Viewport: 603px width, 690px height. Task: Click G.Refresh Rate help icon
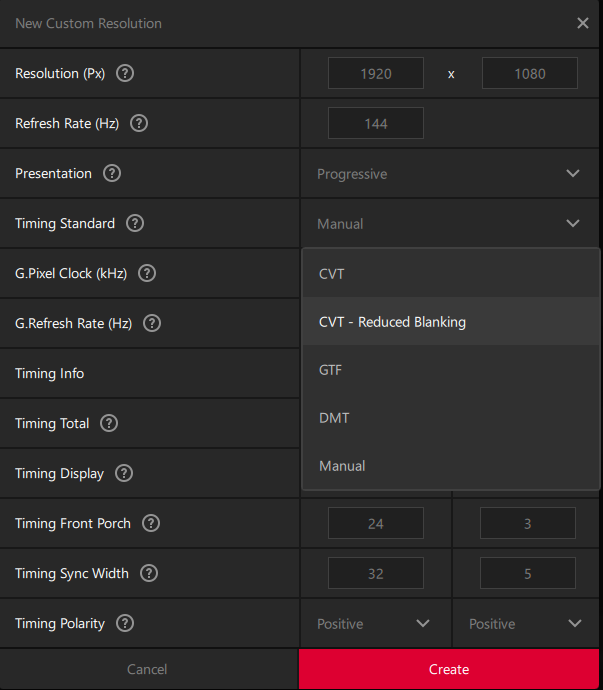(152, 323)
